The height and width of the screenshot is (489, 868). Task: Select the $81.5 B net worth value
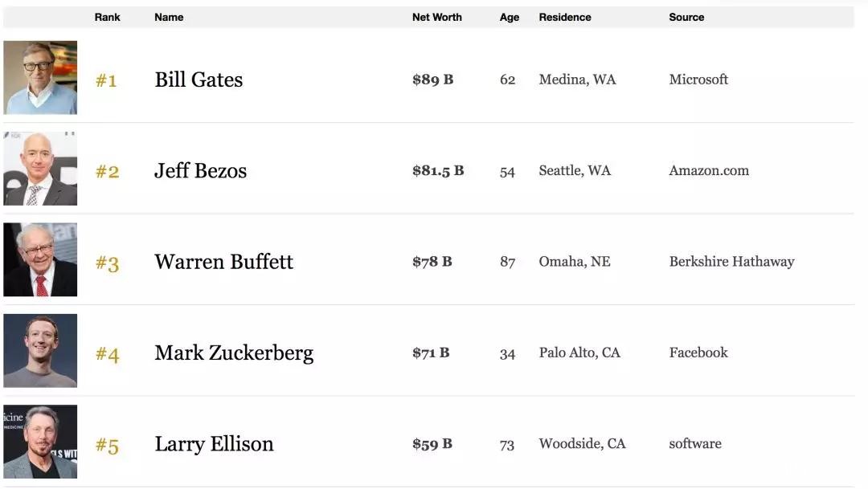pyautogui.click(x=438, y=170)
